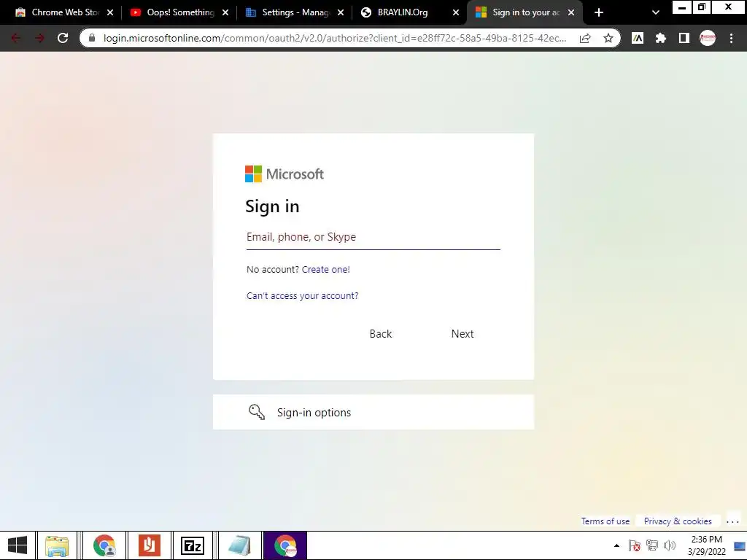
Task: Open the Chrome three-dot menu
Action: click(731, 38)
